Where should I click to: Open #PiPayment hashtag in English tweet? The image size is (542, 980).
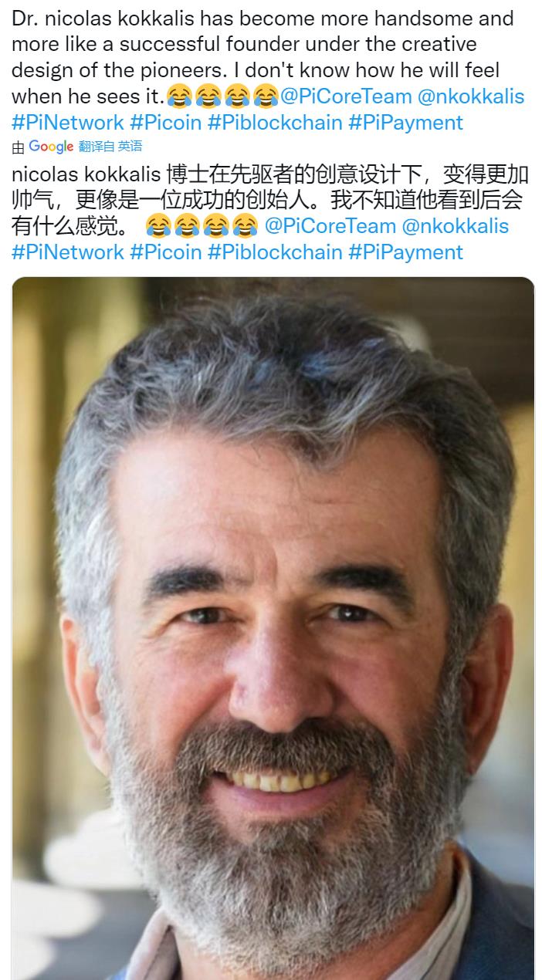point(406,122)
